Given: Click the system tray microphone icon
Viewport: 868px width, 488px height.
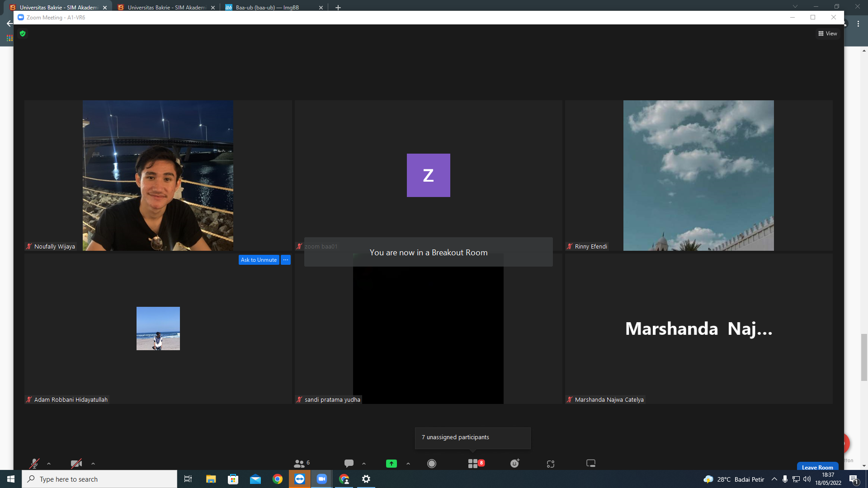Looking at the screenshot, I should click(x=785, y=479).
